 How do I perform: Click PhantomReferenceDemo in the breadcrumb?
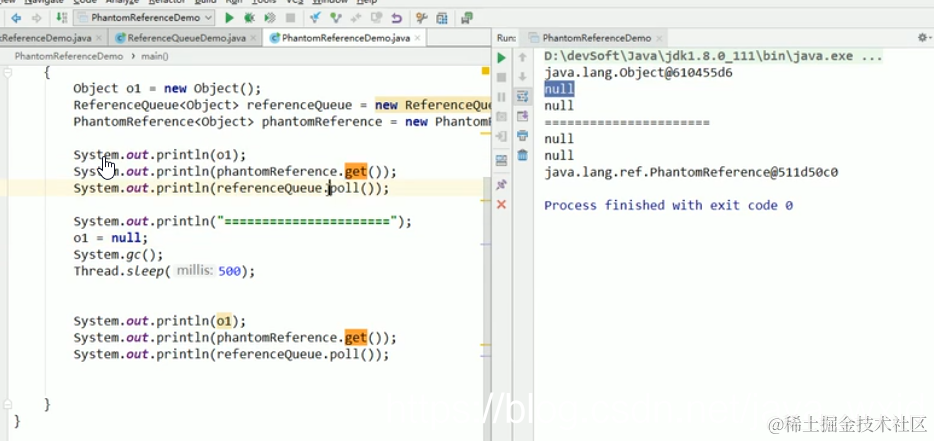click(69, 57)
